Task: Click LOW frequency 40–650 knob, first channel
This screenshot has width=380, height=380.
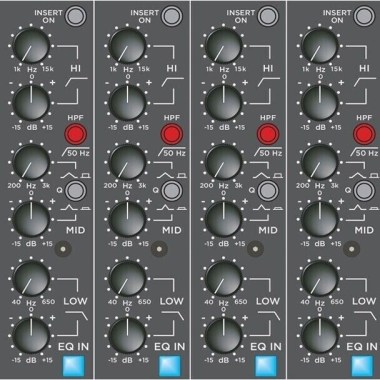Action: pyautogui.click(x=31, y=278)
